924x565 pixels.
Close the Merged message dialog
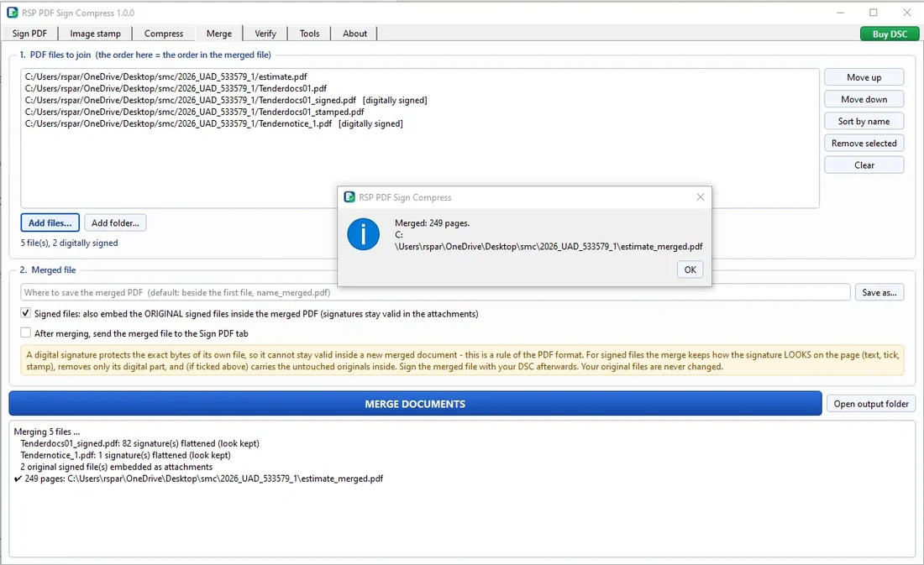click(700, 196)
